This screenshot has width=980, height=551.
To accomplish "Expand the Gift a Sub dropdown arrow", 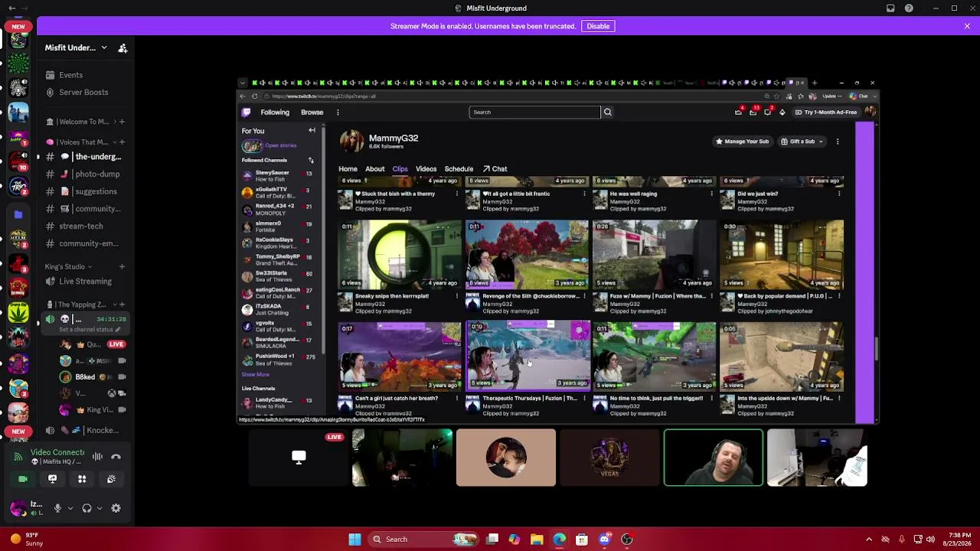I will coord(821,142).
